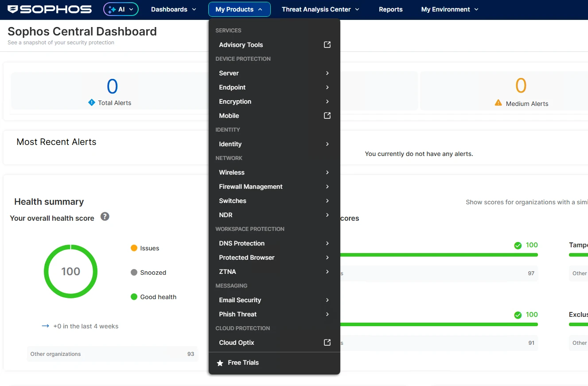Open the Threat Analysis Center menu
588x386 pixels.
[320, 9]
